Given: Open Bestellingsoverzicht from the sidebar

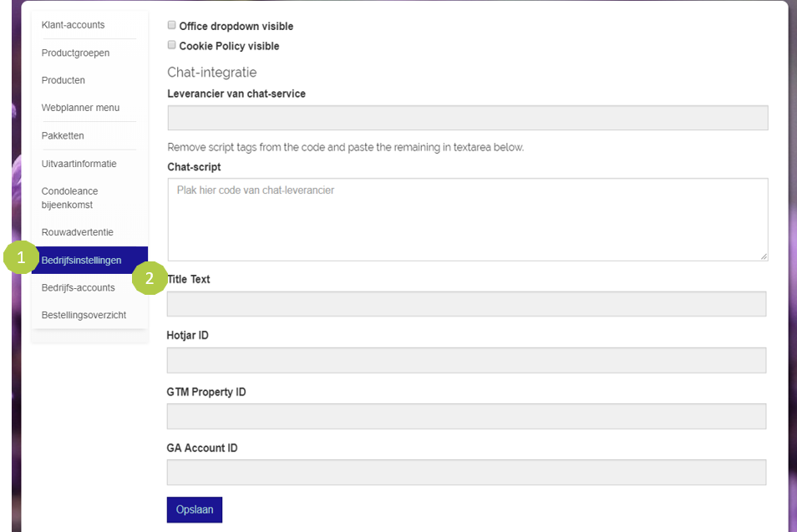Looking at the screenshot, I should point(84,315).
